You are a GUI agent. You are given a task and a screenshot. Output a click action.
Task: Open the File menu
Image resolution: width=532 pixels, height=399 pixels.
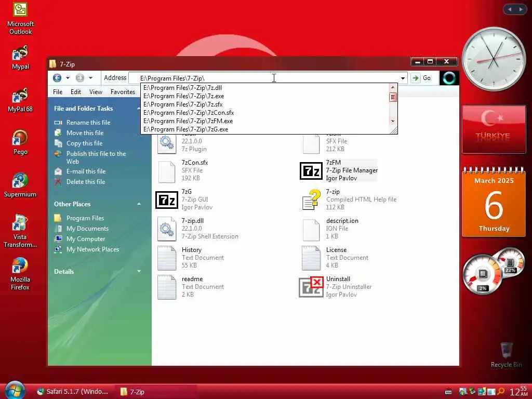(58, 92)
